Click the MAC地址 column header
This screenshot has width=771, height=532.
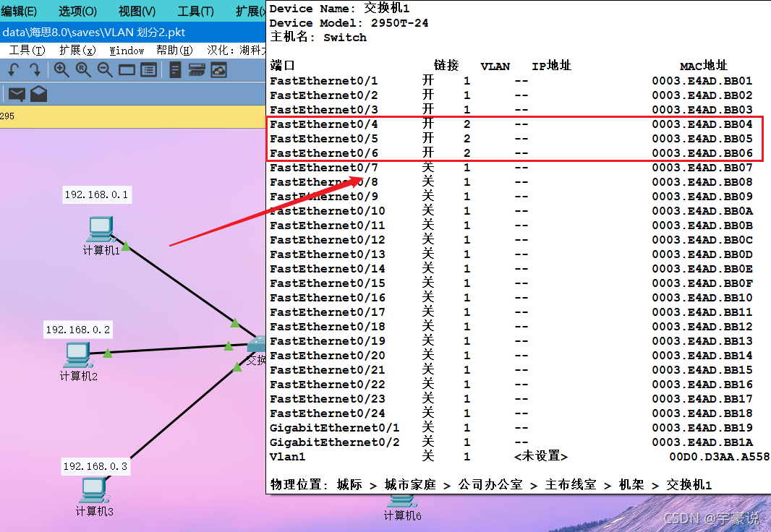click(x=704, y=65)
